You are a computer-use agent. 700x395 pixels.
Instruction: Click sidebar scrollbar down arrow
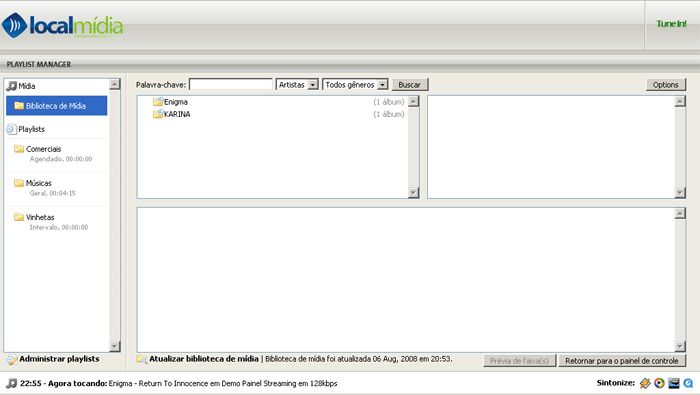pos(115,346)
